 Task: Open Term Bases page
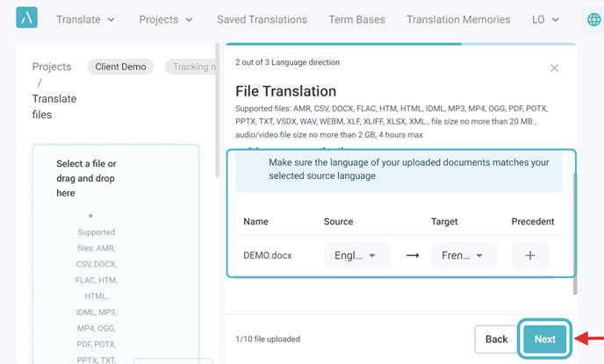356,19
